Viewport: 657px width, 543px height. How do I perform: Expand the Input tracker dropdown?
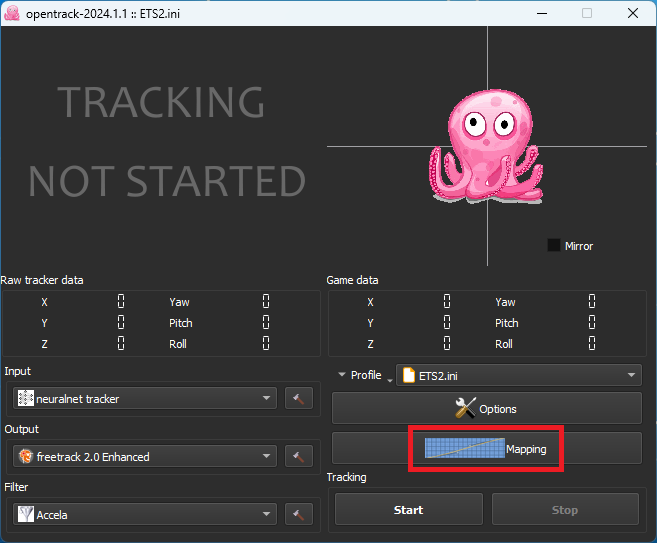[145, 398]
